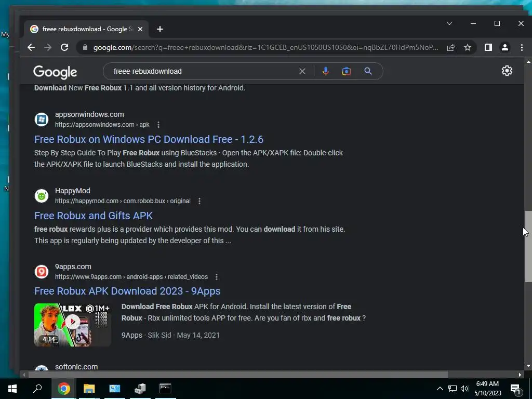This screenshot has height=399, width=532.
Task: Click the address bar URL
Action: (x=265, y=47)
